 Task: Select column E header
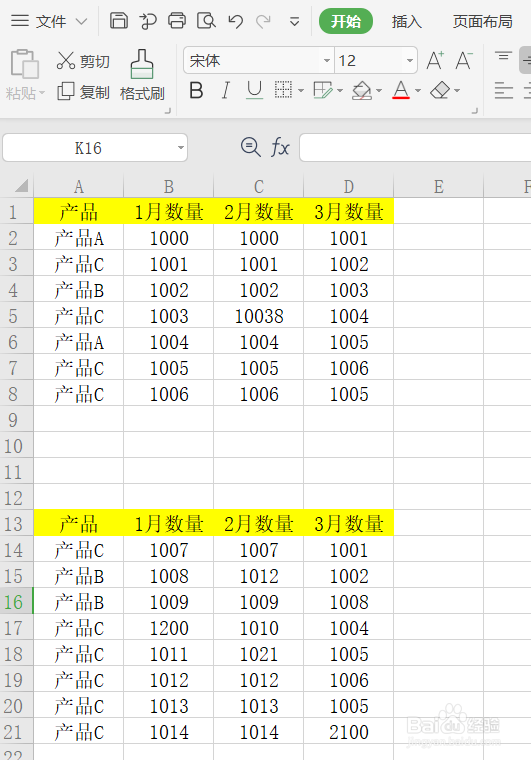(438, 187)
